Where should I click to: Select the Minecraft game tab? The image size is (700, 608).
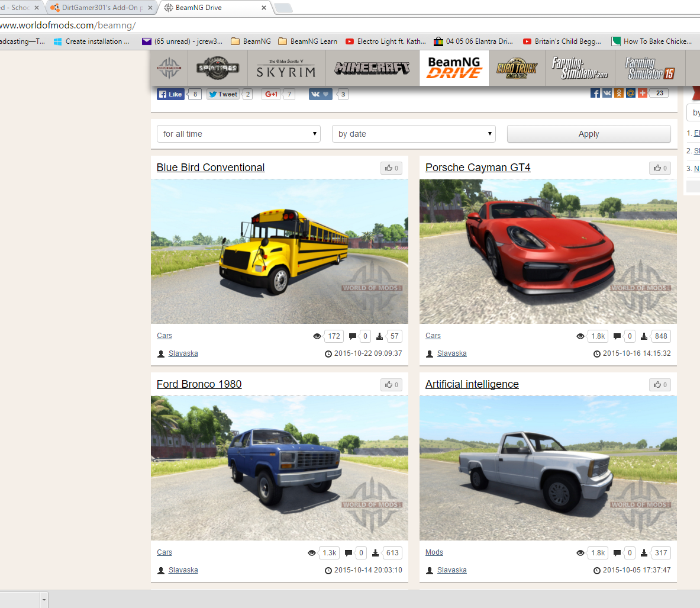tap(372, 68)
